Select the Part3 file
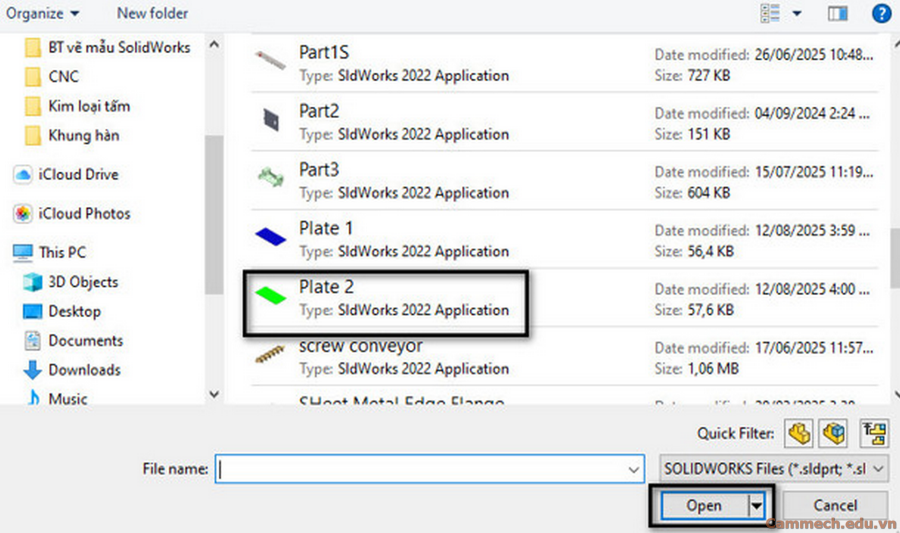Screen dimensions: 900x533 pos(565,181)
